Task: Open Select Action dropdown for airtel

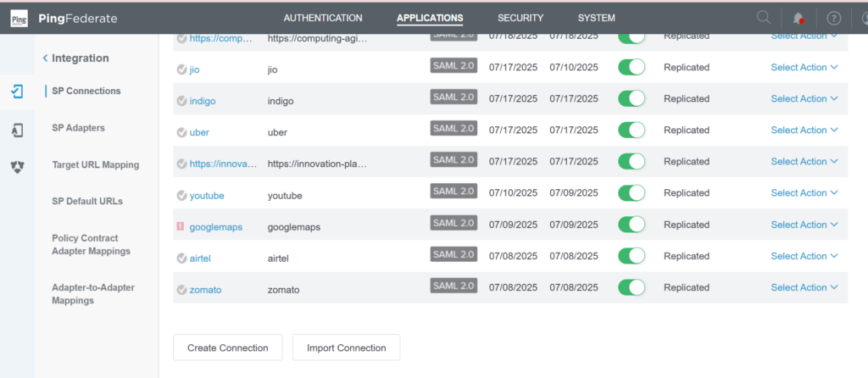Action: tap(804, 256)
